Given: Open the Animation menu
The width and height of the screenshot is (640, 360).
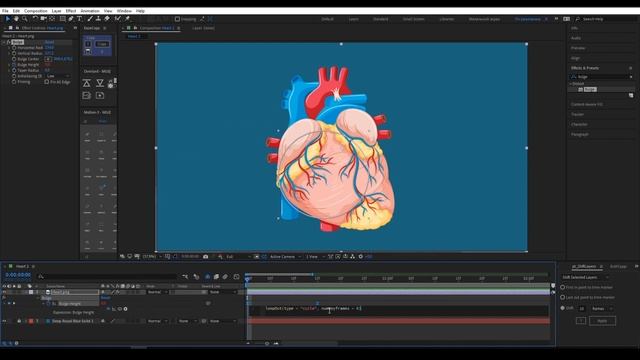Looking at the screenshot, I should click(x=90, y=11).
